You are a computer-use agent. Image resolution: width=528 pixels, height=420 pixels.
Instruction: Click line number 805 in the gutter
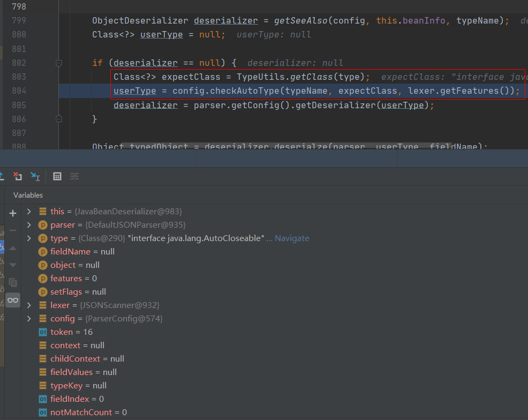[19, 105]
